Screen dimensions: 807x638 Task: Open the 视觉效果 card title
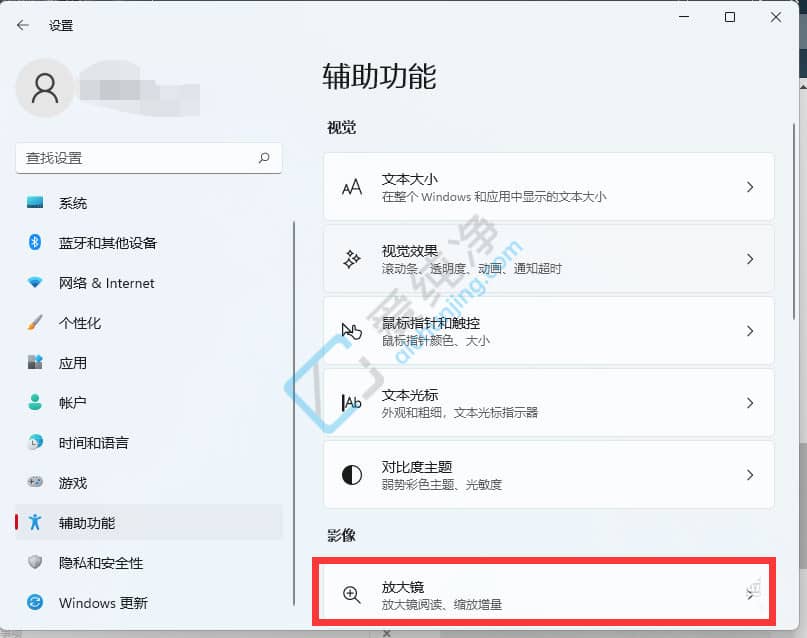click(x=410, y=251)
